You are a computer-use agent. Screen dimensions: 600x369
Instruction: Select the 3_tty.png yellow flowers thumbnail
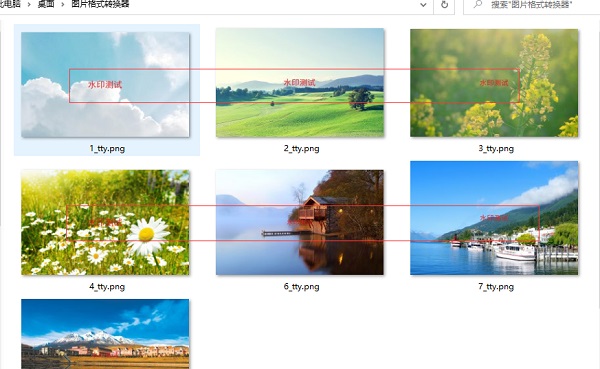pyautogui.click(x=494, y=83)
